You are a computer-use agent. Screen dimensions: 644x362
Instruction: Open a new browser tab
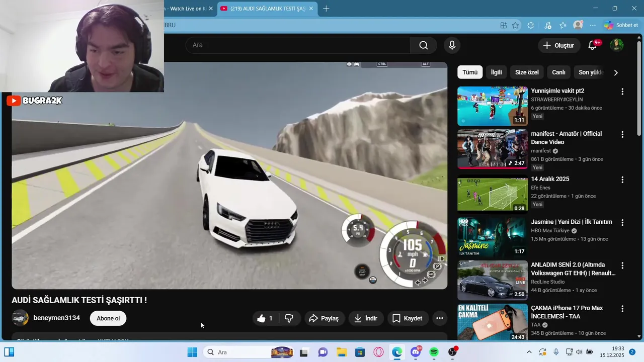pyautogui.click(x=326, y=9)
